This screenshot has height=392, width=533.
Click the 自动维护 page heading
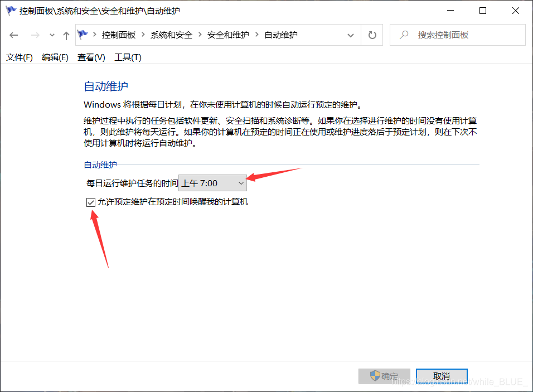pos(106,86)
